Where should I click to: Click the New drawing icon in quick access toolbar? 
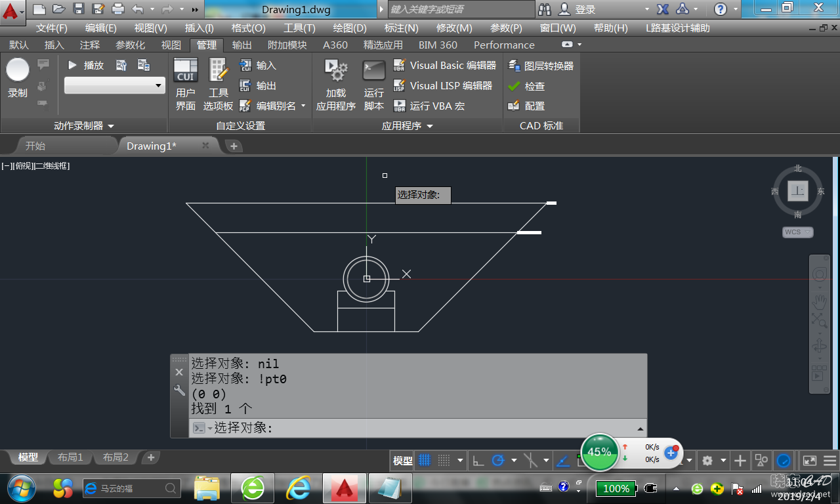pyautogui.click(x=39, y=9)
